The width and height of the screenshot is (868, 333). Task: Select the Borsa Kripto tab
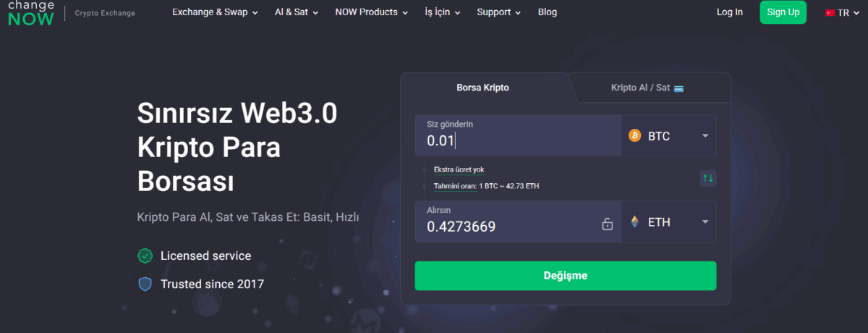(482, 88)
